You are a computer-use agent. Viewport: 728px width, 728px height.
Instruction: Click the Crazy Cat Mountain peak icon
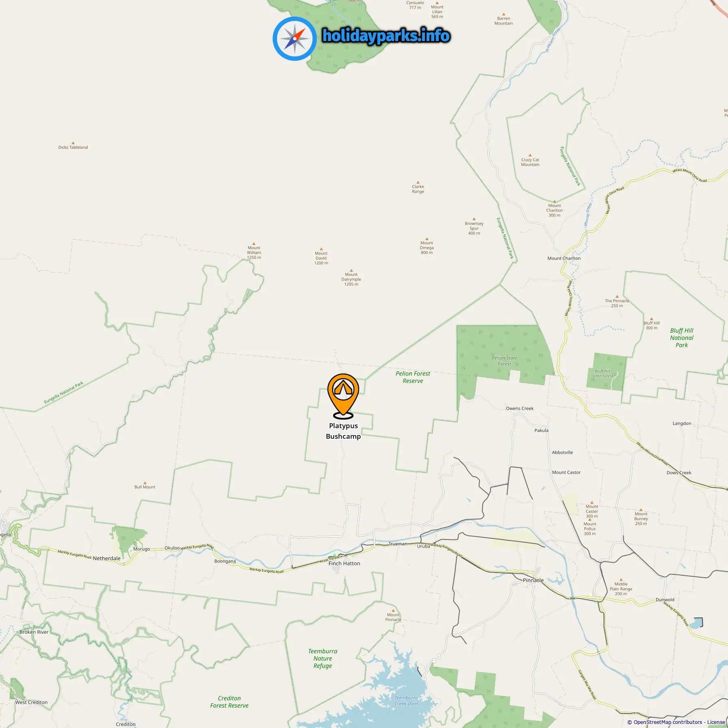pyautogui.click(x=530, y=155)
